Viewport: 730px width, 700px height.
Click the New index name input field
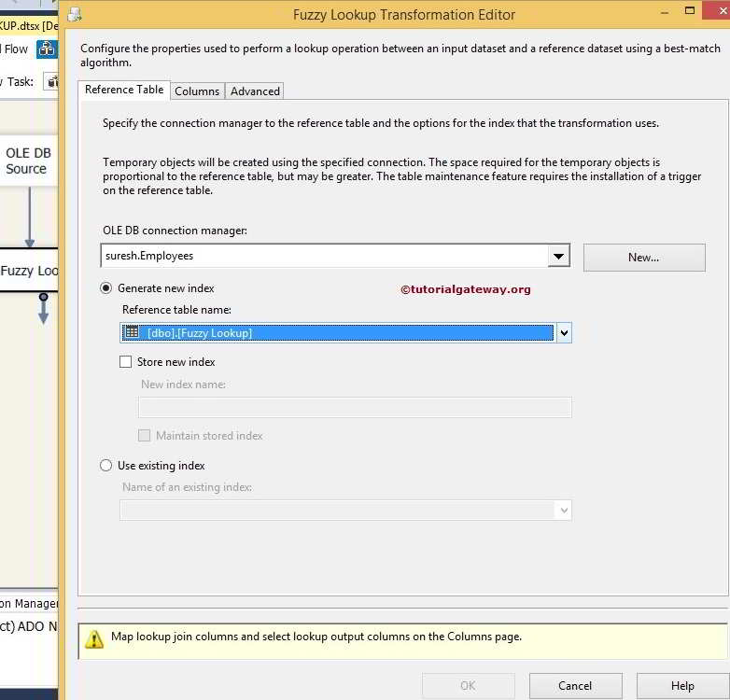click(355, 407)
